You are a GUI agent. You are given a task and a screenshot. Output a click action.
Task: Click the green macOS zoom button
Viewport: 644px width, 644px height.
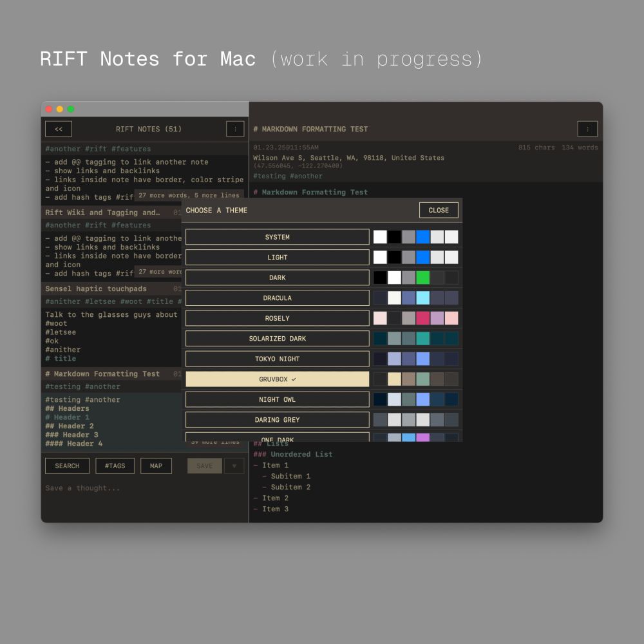(x=71, y=109)
